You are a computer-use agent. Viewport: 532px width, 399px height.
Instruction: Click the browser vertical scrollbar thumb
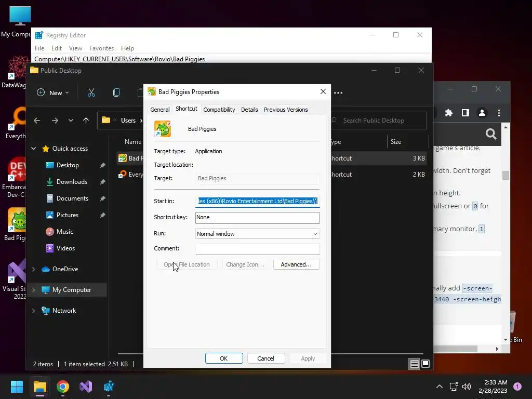pos(506,175)
